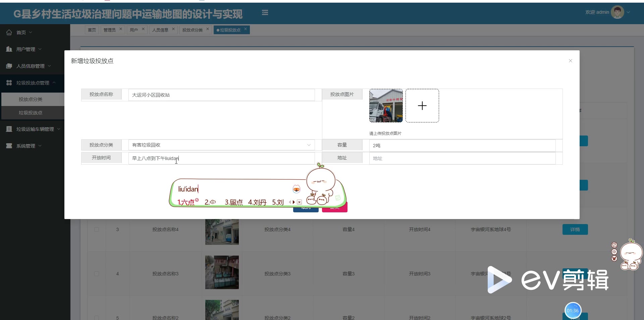Close the 投放点分类 tab with its X
This screenshot has height=320, width=644.
[208, 29]
